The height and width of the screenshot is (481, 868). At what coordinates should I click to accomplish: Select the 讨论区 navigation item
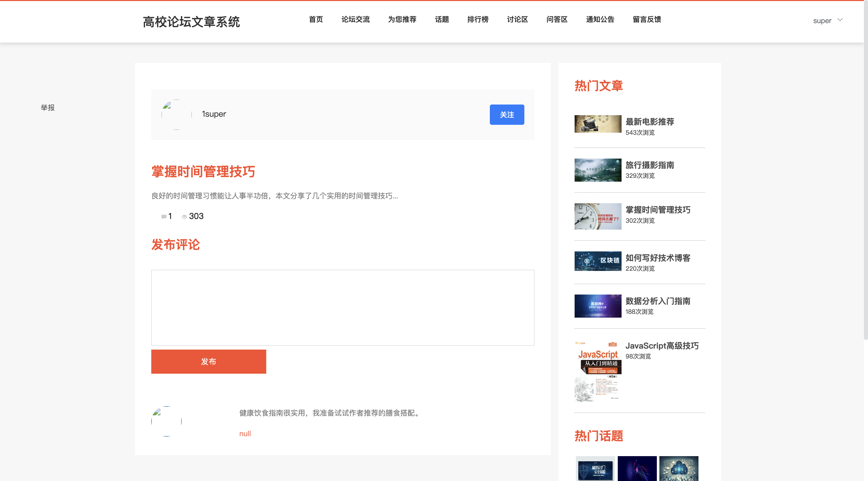click(517, 20)
